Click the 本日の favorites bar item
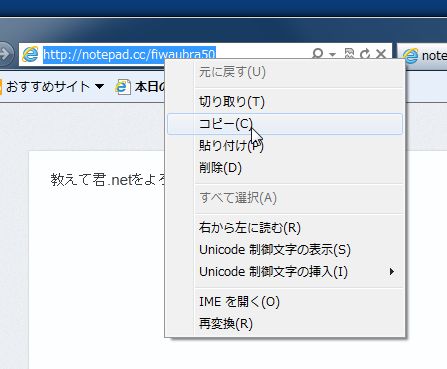The image size is (447, 369). 140,87
